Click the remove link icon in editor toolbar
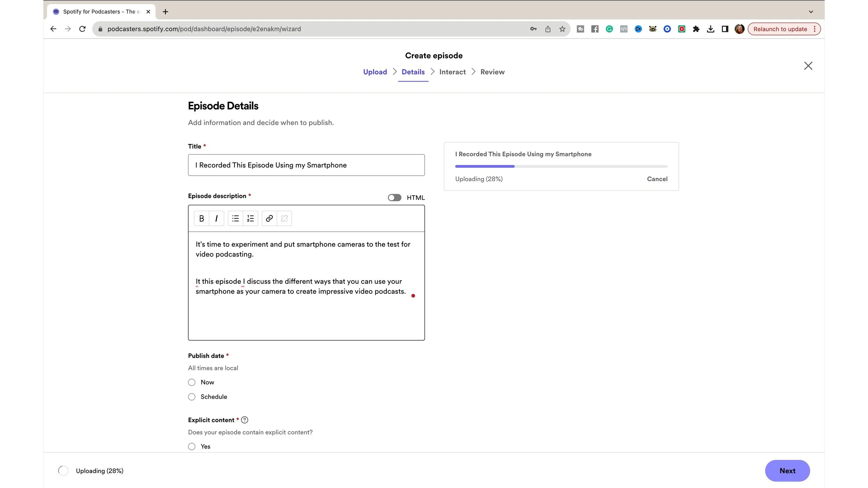The height and width of the screenshot is (488, 868). click(x=284, y=218)
